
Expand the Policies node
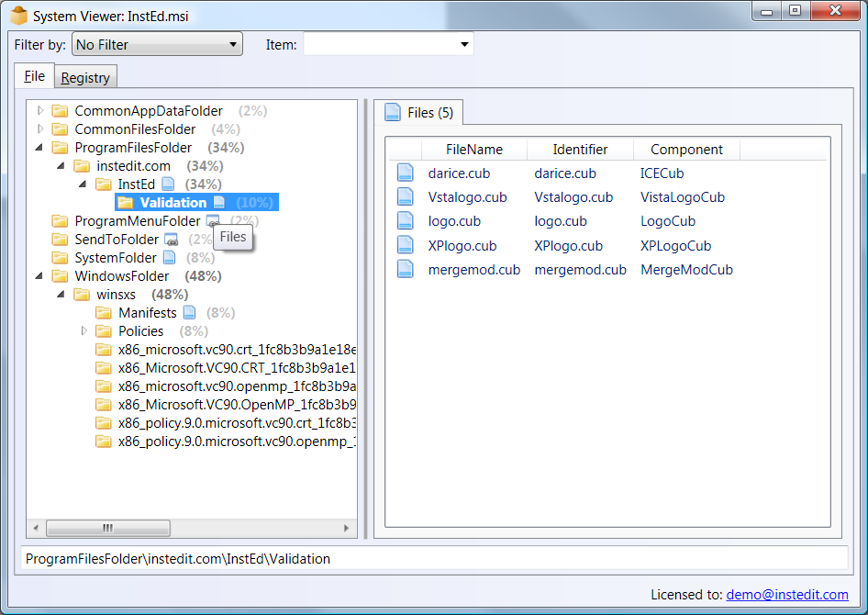tap(83, 331)
